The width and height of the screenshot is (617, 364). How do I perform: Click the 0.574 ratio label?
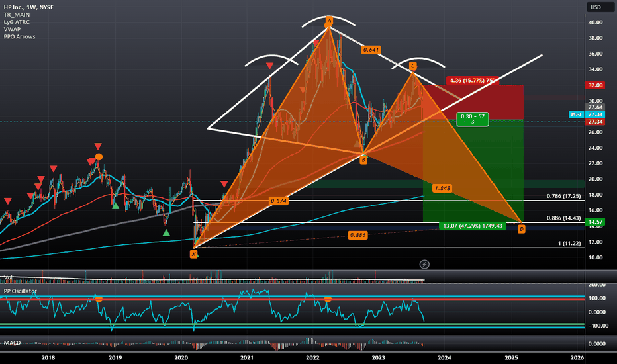(279, 201)
